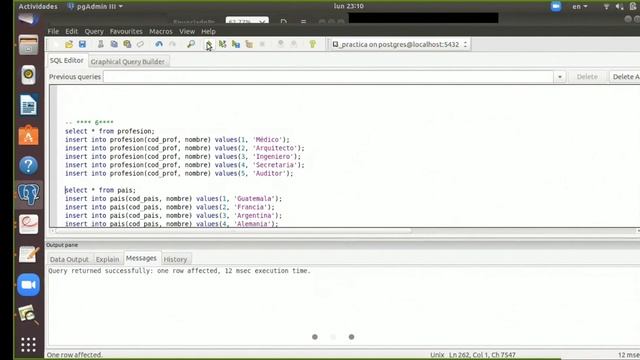
Task: Open SQL help with the lightbulb icon
Action: (313, 44)
